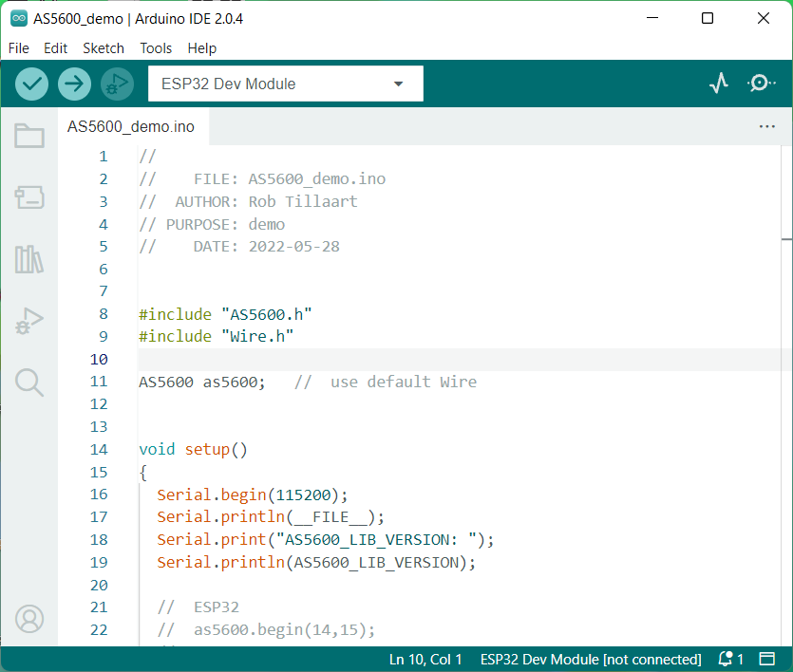The width and height of the screenshot is (793, 672).
Task: Open the Help menu
Action: click(x=201, y=48)
